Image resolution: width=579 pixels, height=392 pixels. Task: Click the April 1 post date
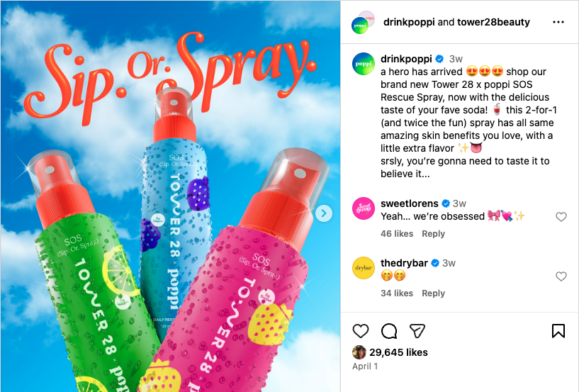(365, 366)
